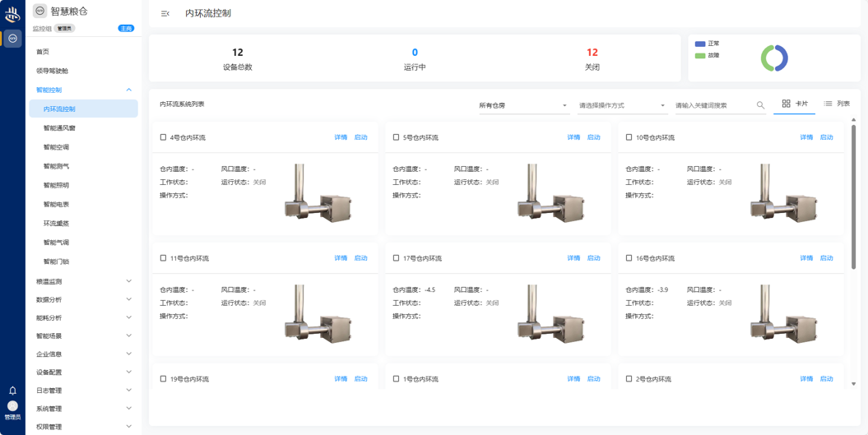Go to 领导驾驶舱 page
Image resolution: width=868 pixels, height=435 pixels.
(52, 71)
